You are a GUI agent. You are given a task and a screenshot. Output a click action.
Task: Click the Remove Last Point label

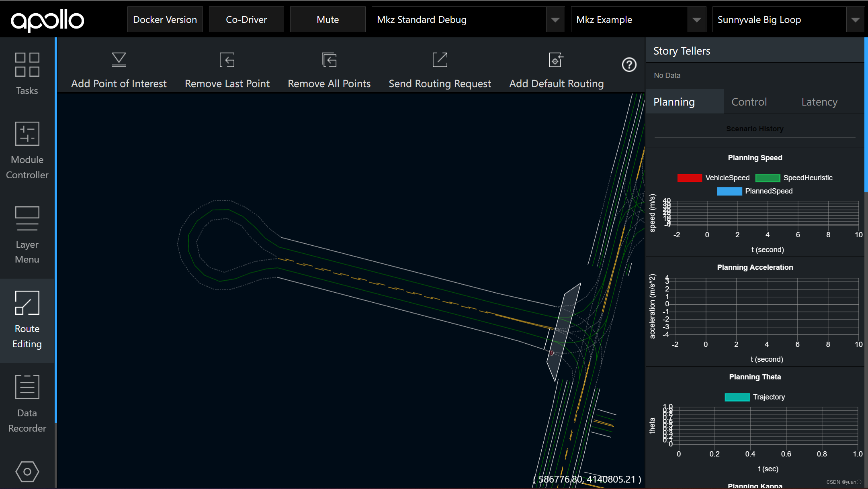227,84
